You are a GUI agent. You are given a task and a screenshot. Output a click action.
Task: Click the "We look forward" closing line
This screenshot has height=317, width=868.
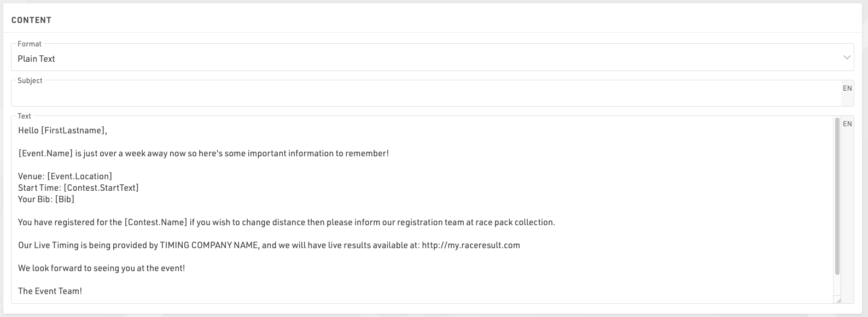point(101,268)
